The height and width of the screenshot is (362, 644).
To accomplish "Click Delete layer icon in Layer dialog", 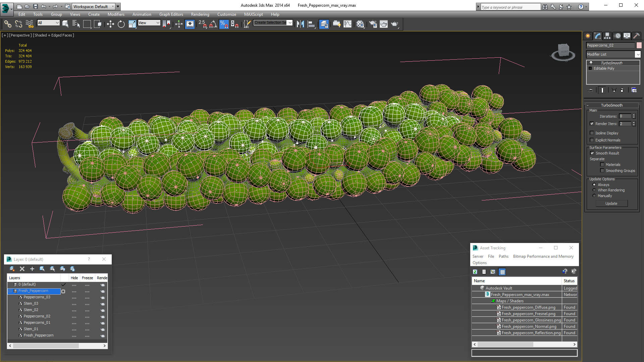I will tap(22, 269).
